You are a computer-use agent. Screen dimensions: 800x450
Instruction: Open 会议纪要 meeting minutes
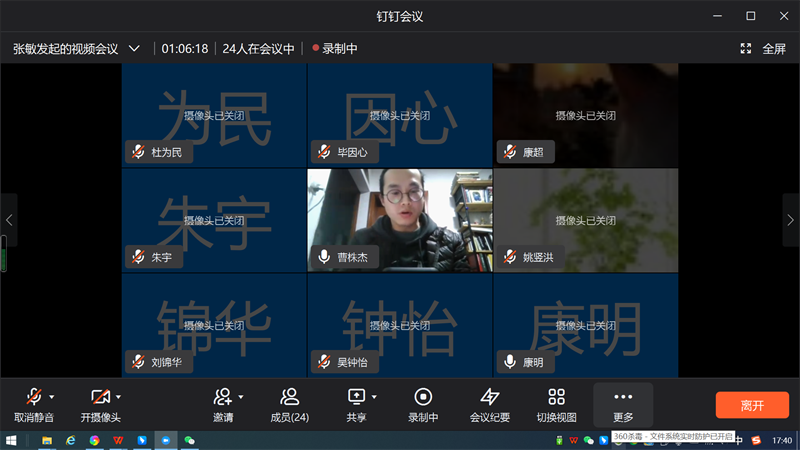click(x=490, y=405)
